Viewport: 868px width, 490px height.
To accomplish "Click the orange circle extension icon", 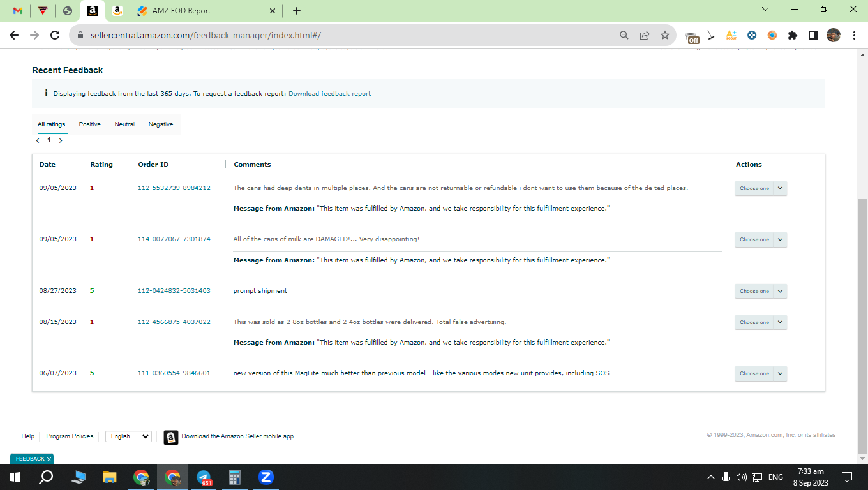I will [772, 35].
